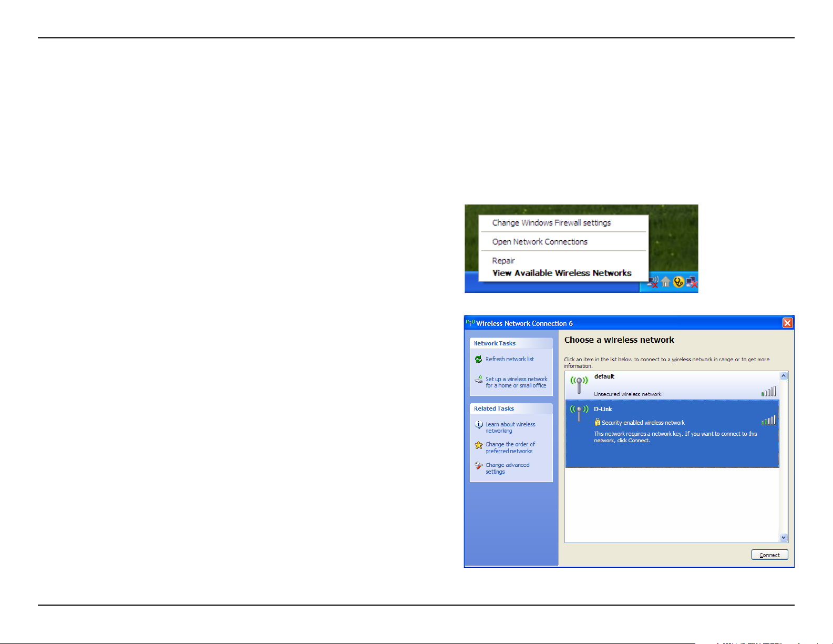Click the antenna icon of default network
This screenshot has height=644, width=833.
(x=579, y=385)
